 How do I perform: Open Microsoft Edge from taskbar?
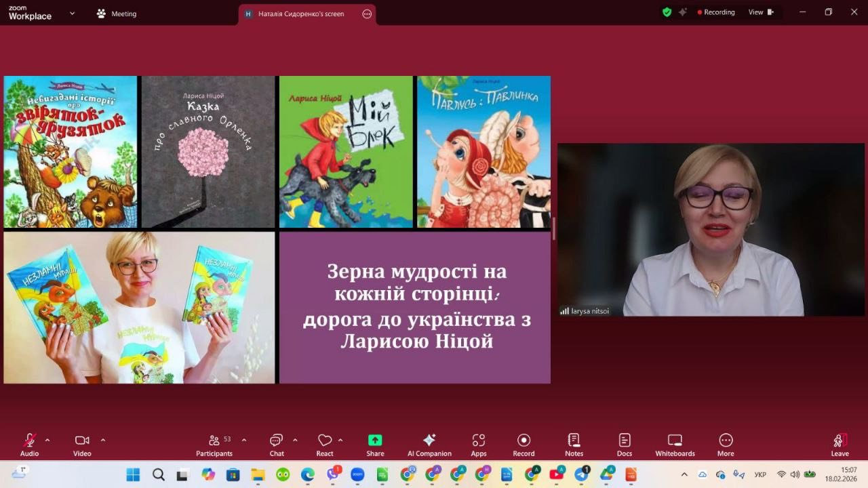click(x=307, y=474)
